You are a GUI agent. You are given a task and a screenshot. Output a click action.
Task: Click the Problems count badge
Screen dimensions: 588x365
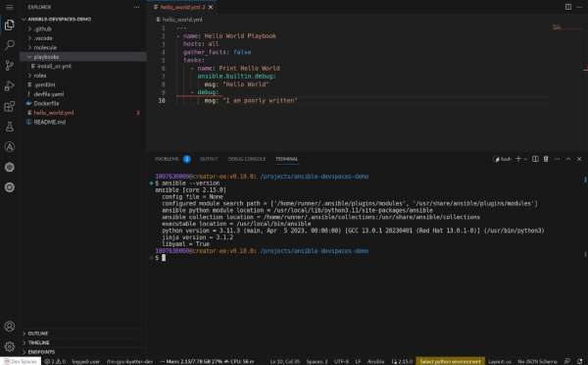click(x=187, y=159)
